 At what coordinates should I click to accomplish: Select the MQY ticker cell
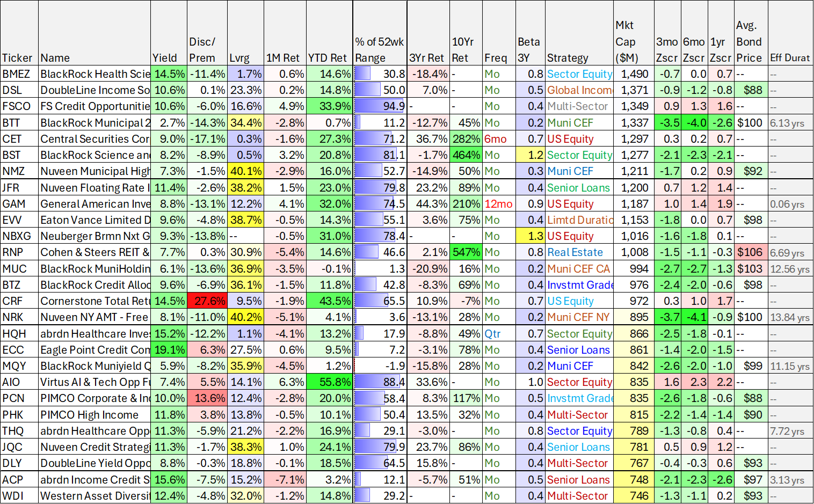click(19, 366)
